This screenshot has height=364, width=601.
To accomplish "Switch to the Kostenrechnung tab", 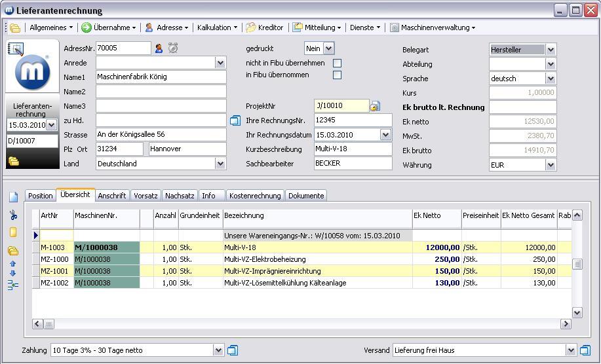I will tap(256, 196).
